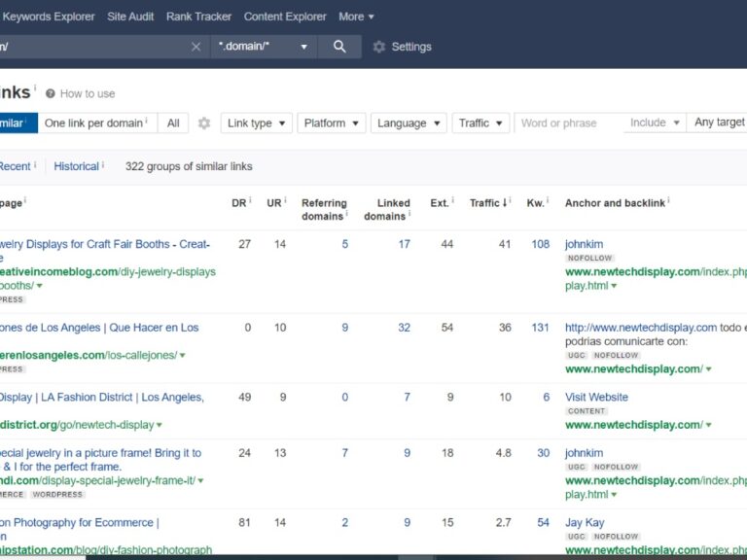Open Settings with the gear icon
Image resolution: width=747 pixels, height=560 pixels.
tap(378, 47)
